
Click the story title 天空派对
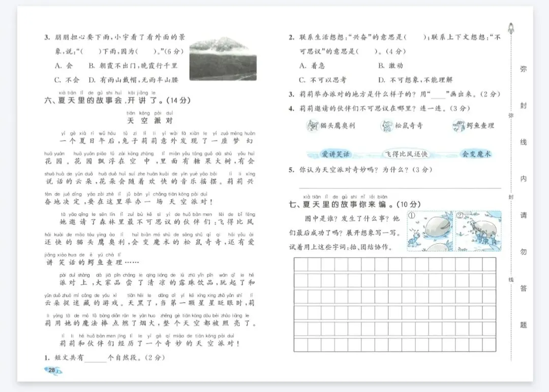tap(150, 121)
